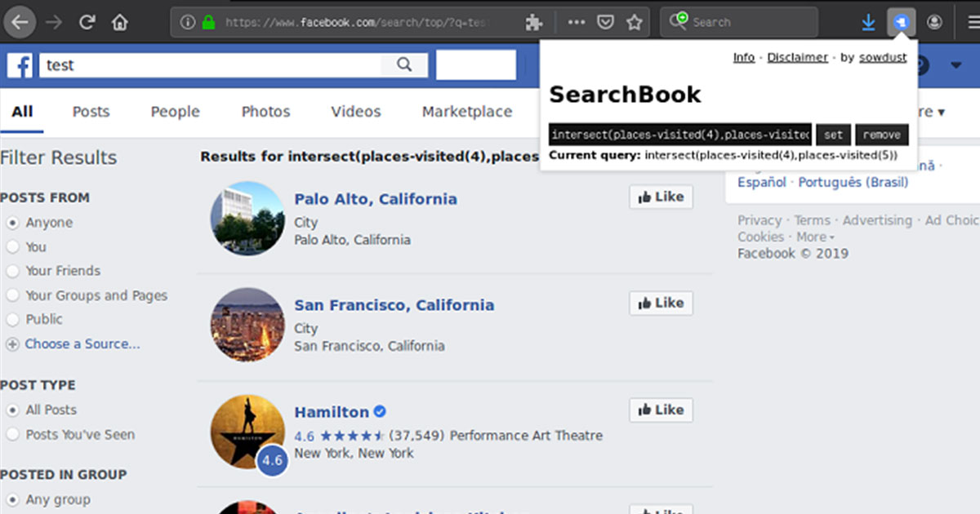The image size is (980, 514).
Task: Open the Pocket save icon in the address bar
Action: point(605,22)
